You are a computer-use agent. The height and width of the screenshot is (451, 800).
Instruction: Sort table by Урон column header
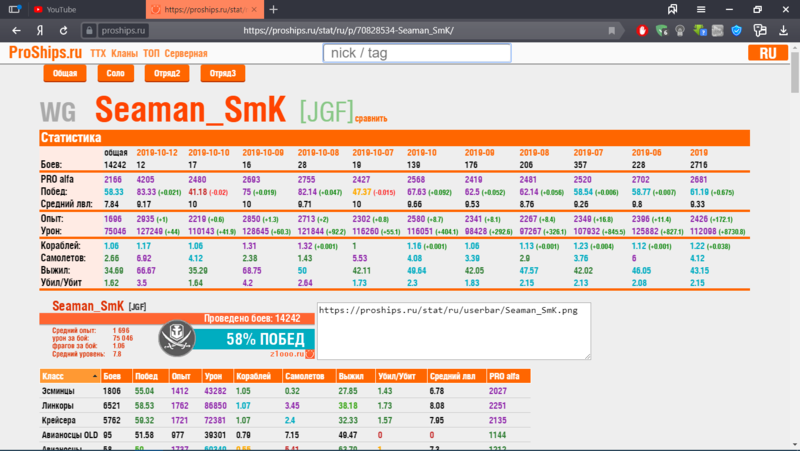coord(217,376)
